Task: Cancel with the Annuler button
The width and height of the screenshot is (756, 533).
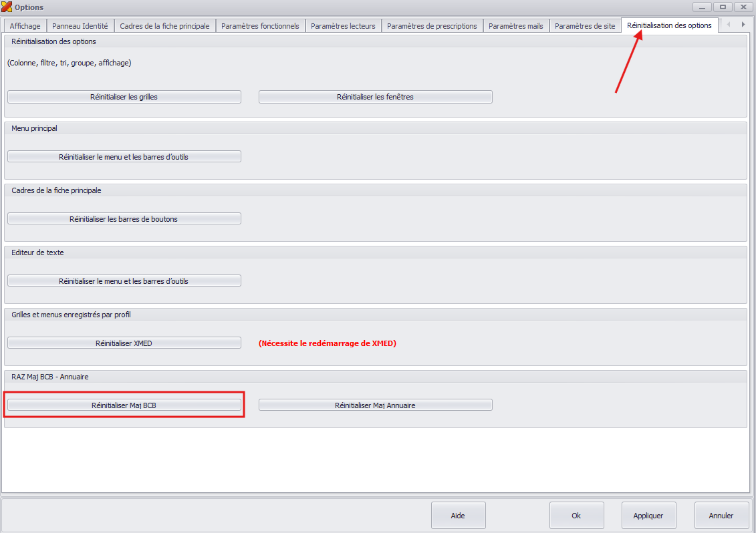Action: pos(721,516)
